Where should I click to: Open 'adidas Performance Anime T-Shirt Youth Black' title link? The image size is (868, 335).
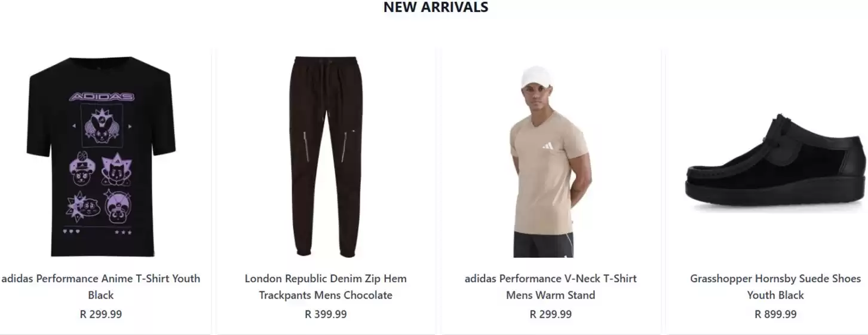[x=100, y=287]
